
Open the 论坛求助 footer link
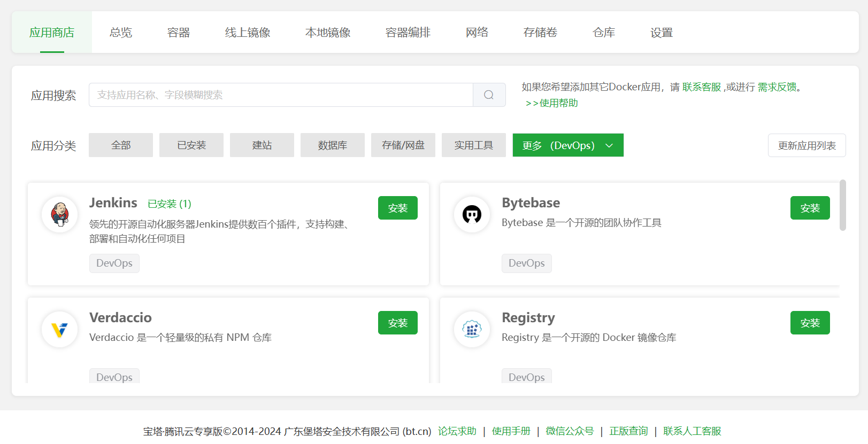tap(457, 431)
